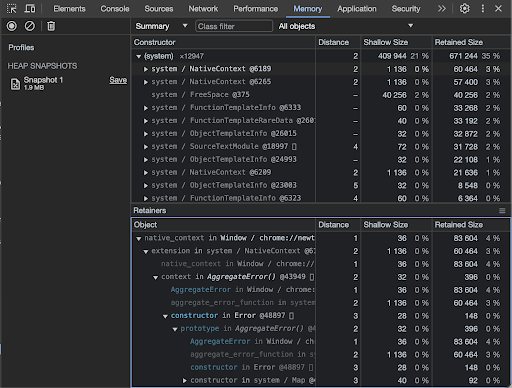512x388 pixels.
Task: Expand system / FunctionTemplateInfo @6333 row
Action: tap(146, 108)
